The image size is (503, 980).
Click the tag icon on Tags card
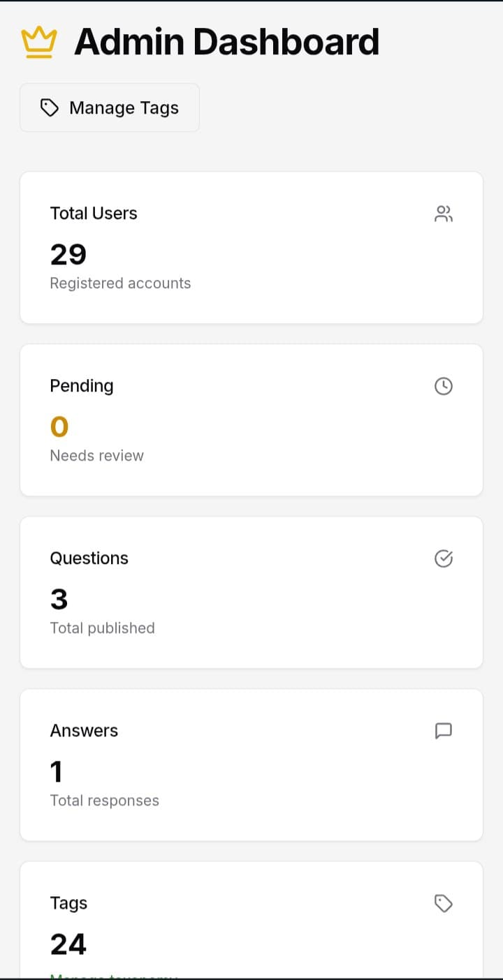444,904
